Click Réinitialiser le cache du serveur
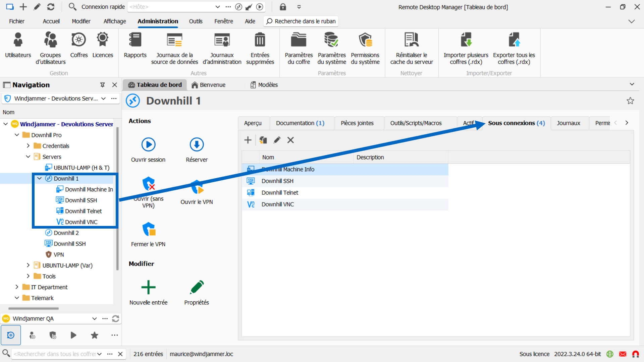The height and width of the screenshot is (362, 644). [411, 40]
